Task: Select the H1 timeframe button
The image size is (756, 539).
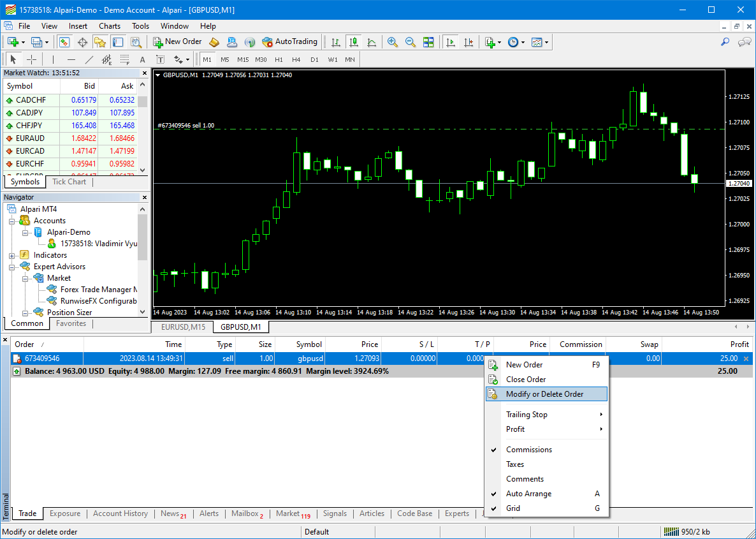Action: pyautogui.click(x=279, y=60)
